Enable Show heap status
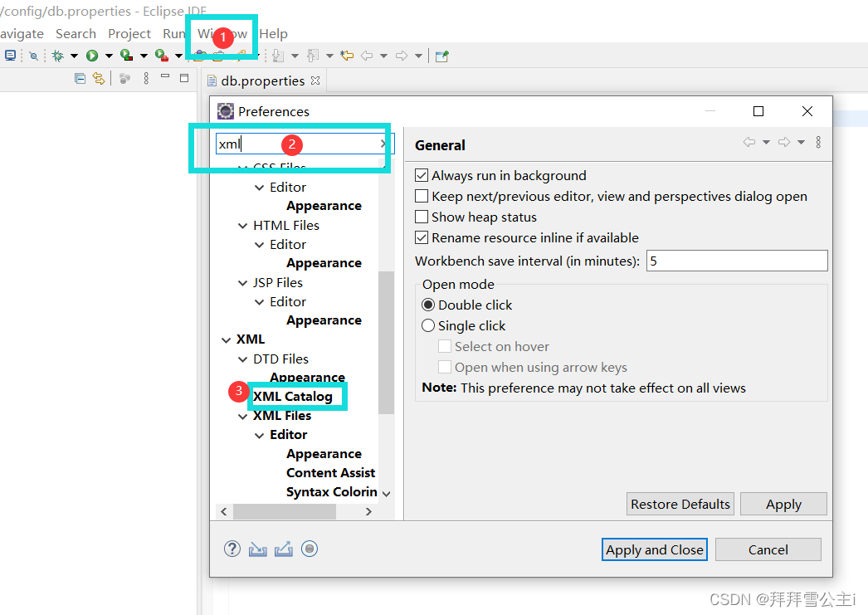The width and height of the screenshot is (868, 615). [x=422, y=217]
